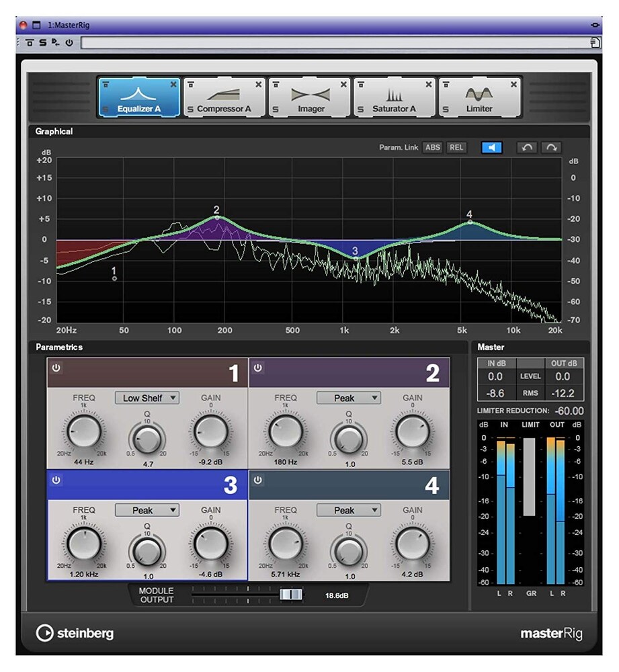
Task: Toggle the plugin power icon in the toolbar
Action: click(69, 42)
